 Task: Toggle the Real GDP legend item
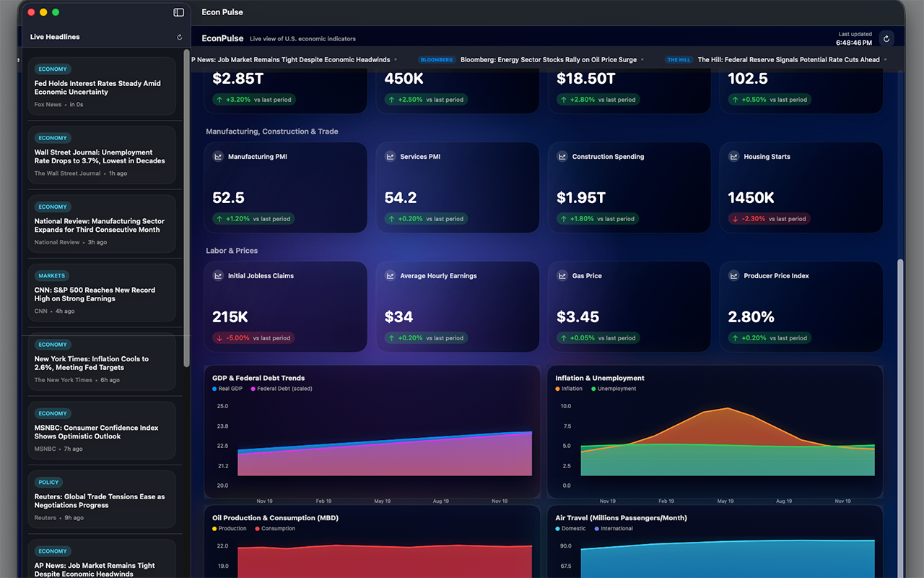tap(227, 389)
